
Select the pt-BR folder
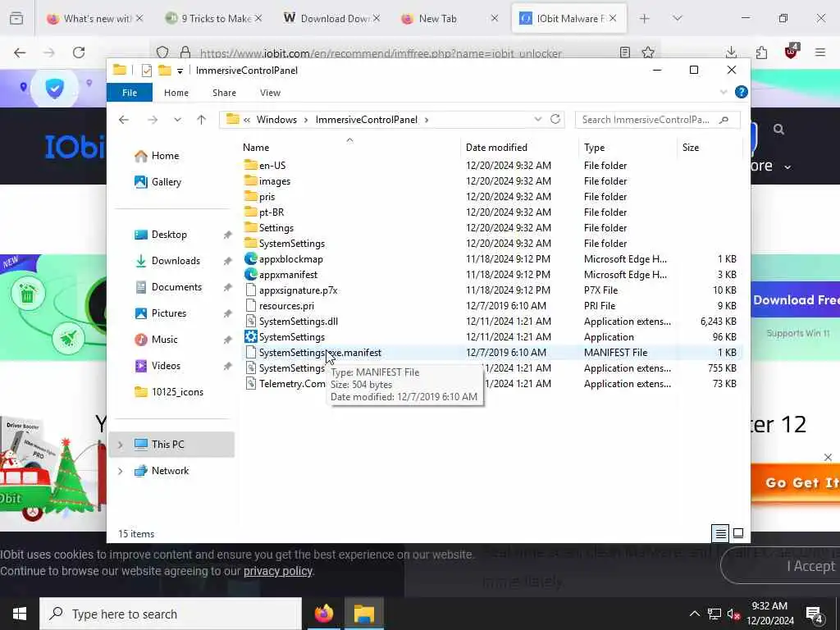pos(272,212)
